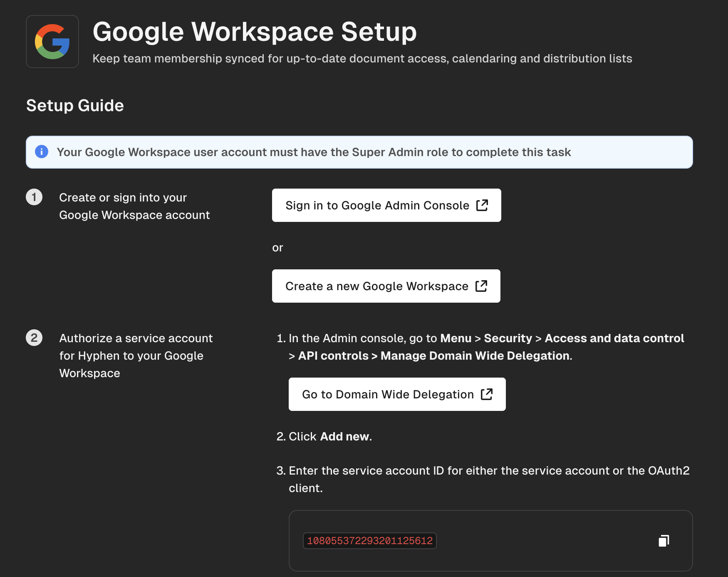Click the blue info icon in the banner
Viewport: 728px width, 577px height.
click(42, 152)
